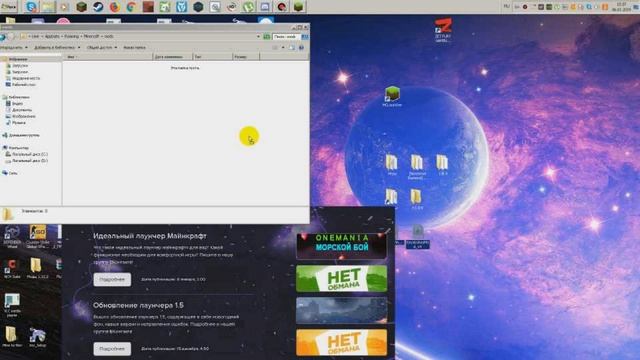
Task: Open the green Нет обмана banner
Action: (x=342, y=279)
